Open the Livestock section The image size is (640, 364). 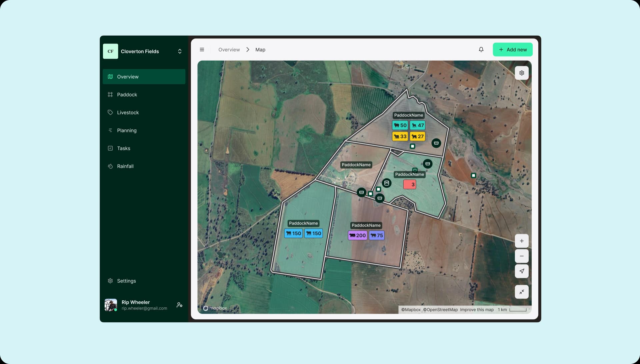144,113
